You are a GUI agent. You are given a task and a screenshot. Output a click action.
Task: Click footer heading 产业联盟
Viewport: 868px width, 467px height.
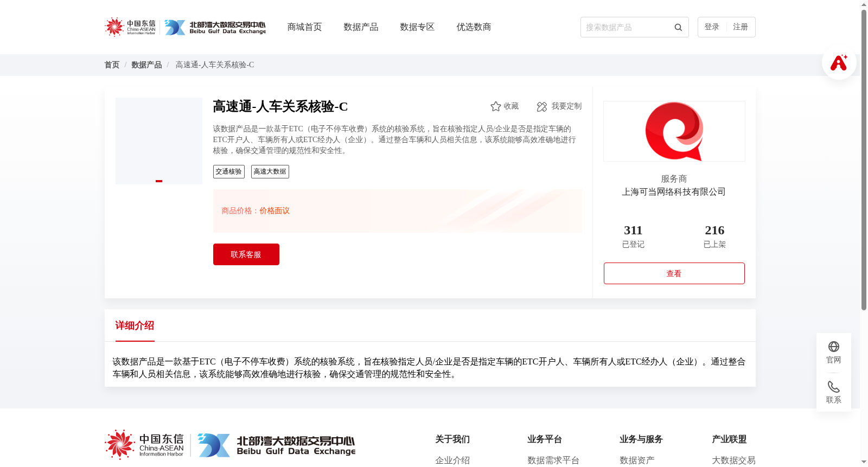point(729,439)
